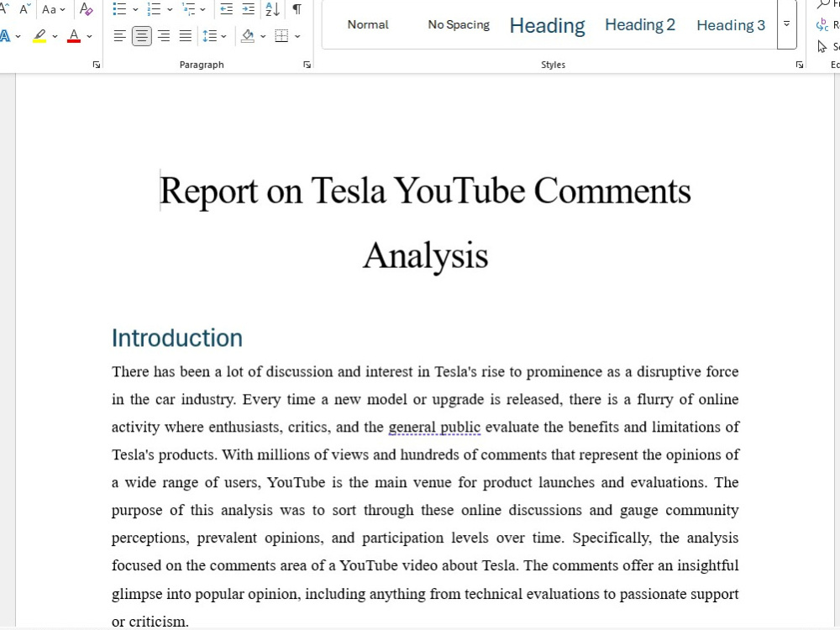The width and height of the screenshot is (840, 630).
Task: Click the word 'Analysis' in the title
Action: coord(425,255)
